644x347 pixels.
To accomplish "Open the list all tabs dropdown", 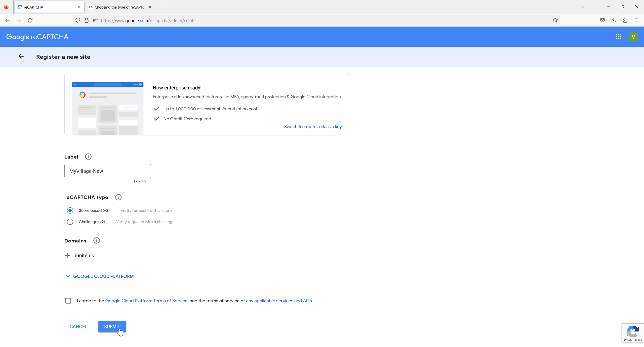I will point(582,7).
